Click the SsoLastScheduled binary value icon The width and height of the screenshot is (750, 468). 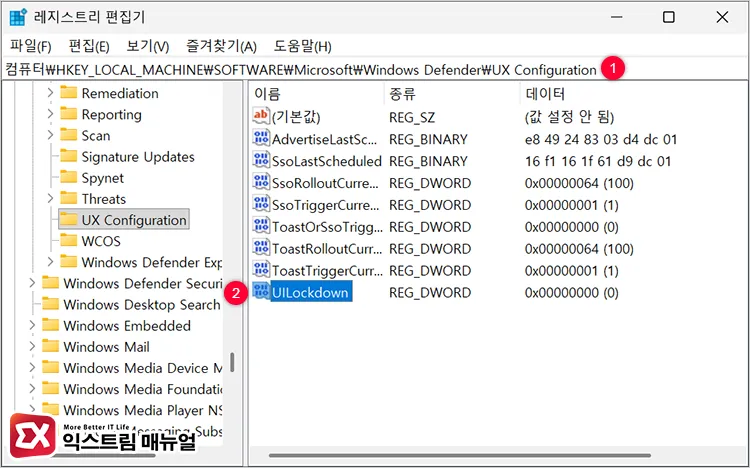pos(261,160)
